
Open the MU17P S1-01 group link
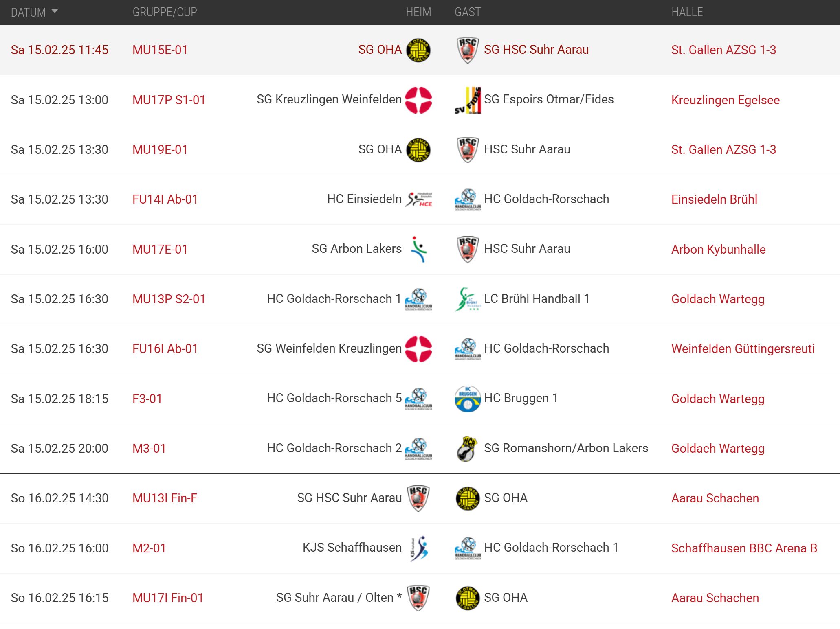[169, 100]
